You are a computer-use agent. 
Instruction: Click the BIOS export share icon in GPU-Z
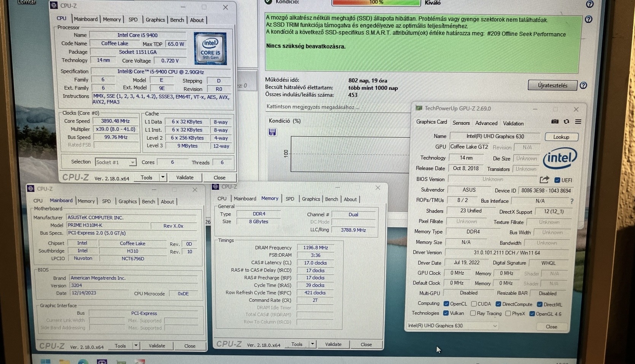(544, 180)
